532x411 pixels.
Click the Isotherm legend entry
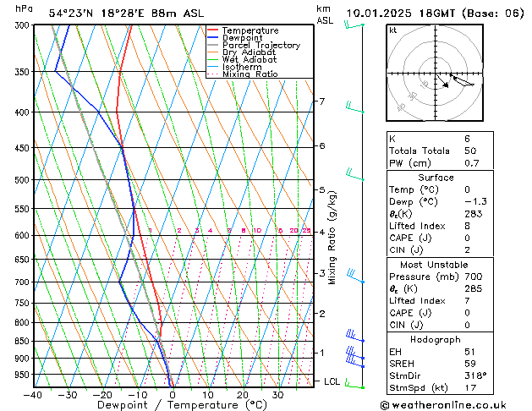coord(234,67)
